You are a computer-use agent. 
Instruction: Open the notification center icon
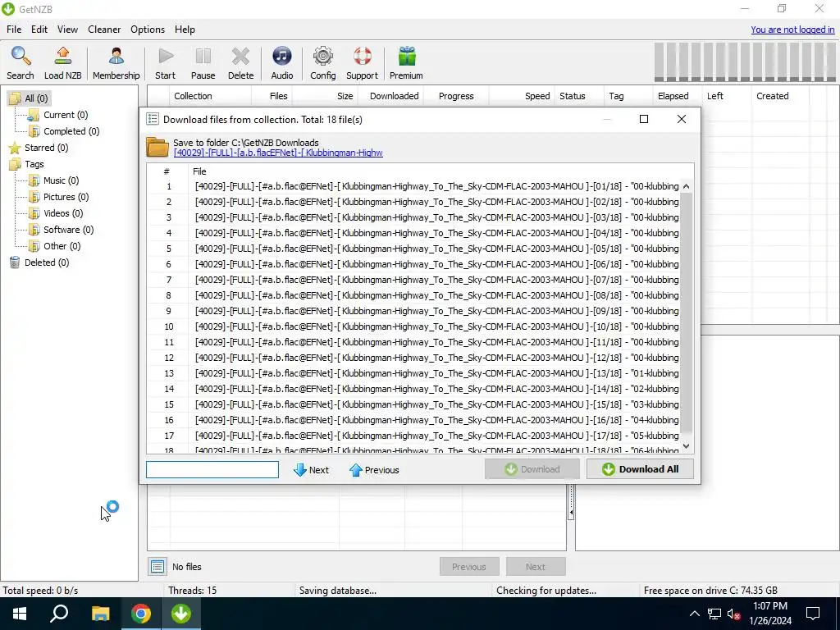[x=813, y=614]
